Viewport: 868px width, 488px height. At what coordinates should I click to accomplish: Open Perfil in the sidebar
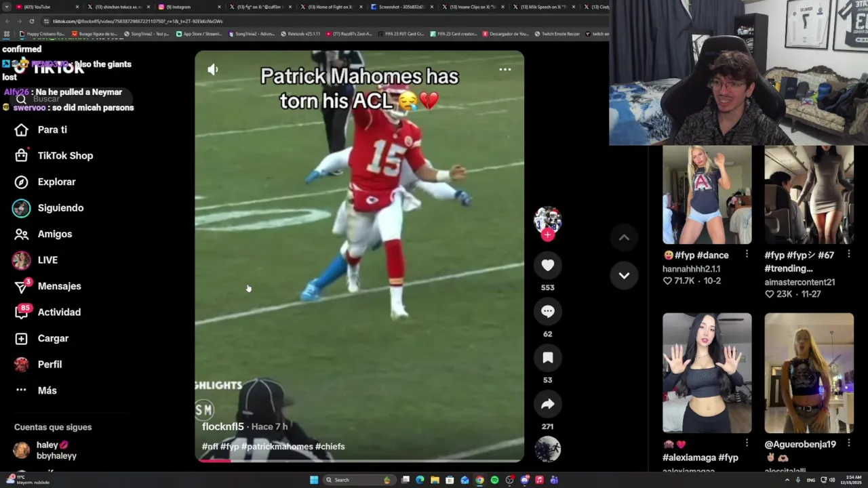coord(39,365)
